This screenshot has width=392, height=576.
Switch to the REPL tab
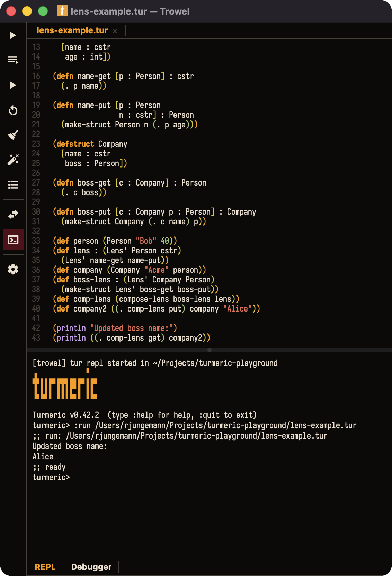(45, 567)
